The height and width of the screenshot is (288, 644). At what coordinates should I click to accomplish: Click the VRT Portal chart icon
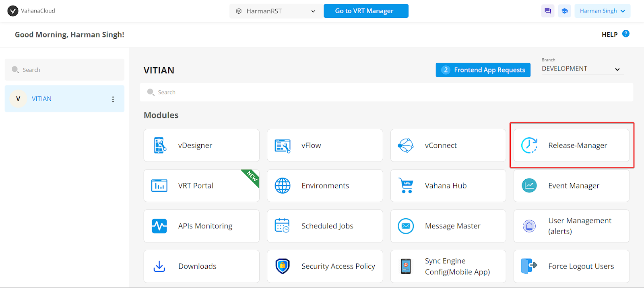click(159, 186)
